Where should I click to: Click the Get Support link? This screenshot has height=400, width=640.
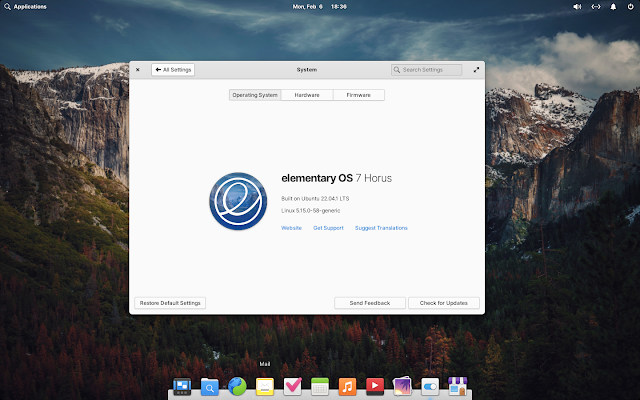tap(328, 228)
